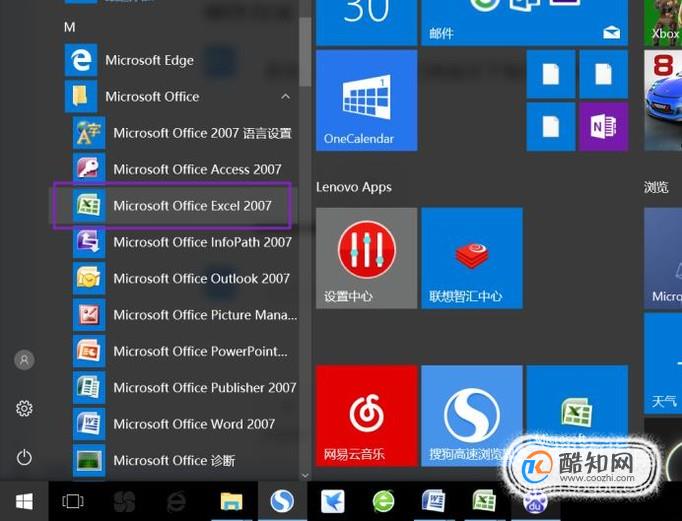The height and width of the screenshot is (521, 682).
Task: Open the 联想智汇中心 tile
Action: coord(472,258)
